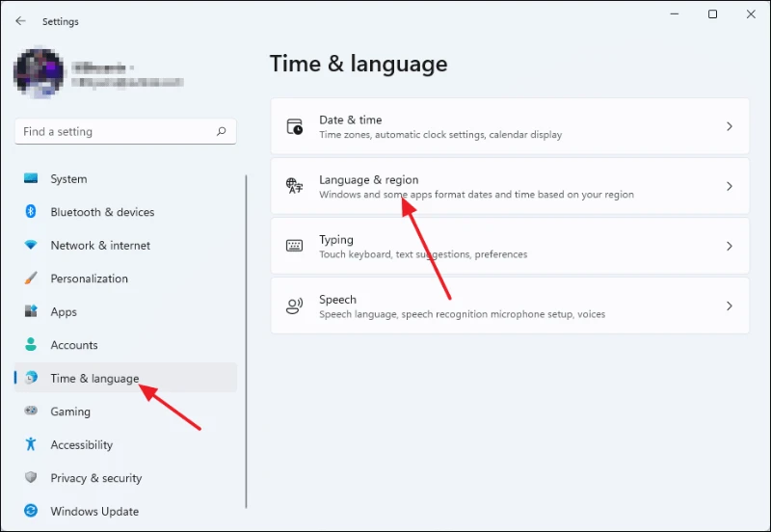Click the Find a setting search box

coord(125,131)
